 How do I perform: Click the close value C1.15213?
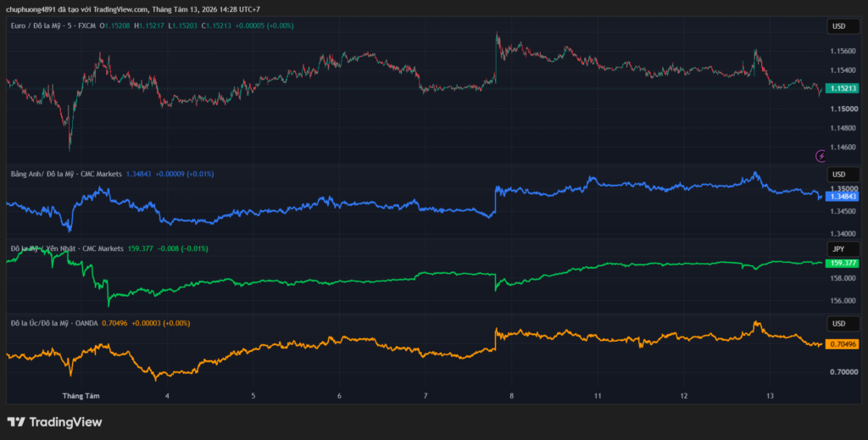click(216, 25)
